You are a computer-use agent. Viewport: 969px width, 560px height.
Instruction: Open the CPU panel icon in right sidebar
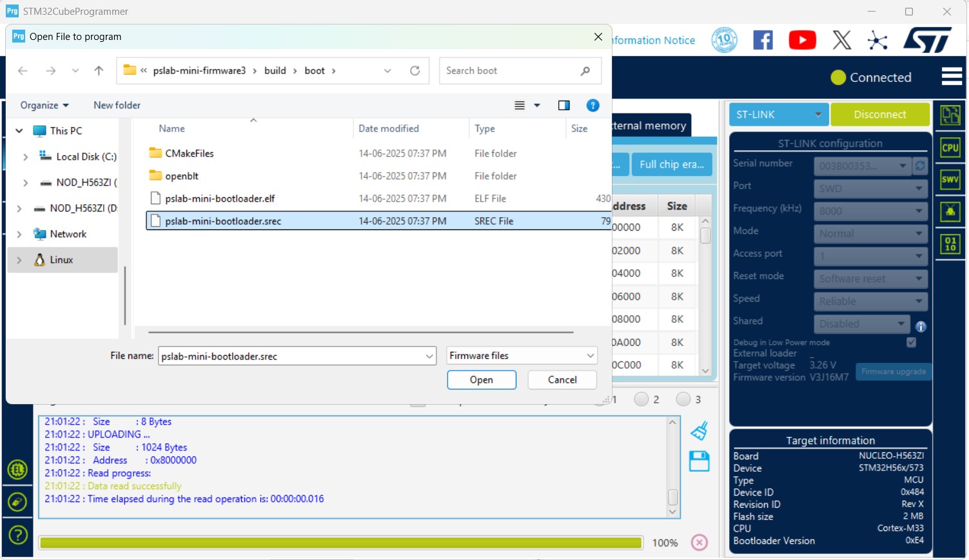click(x=950, y=148)
